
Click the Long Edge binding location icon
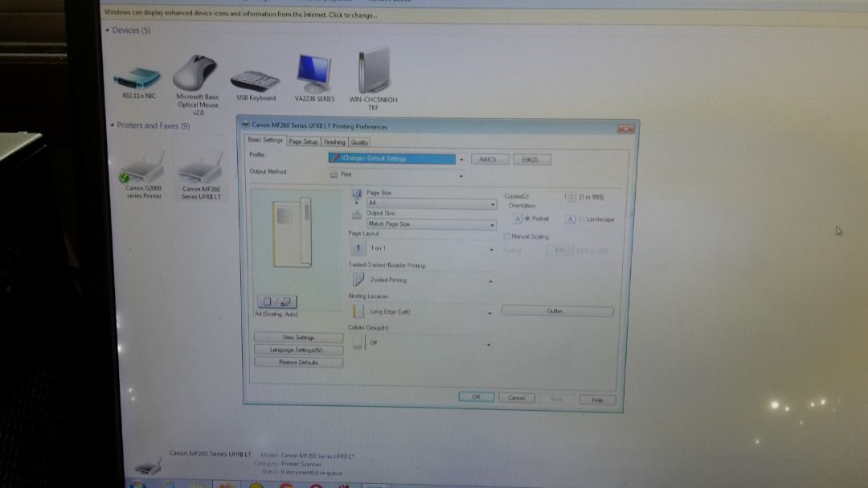pyautogui.click(x=358, y=311)
